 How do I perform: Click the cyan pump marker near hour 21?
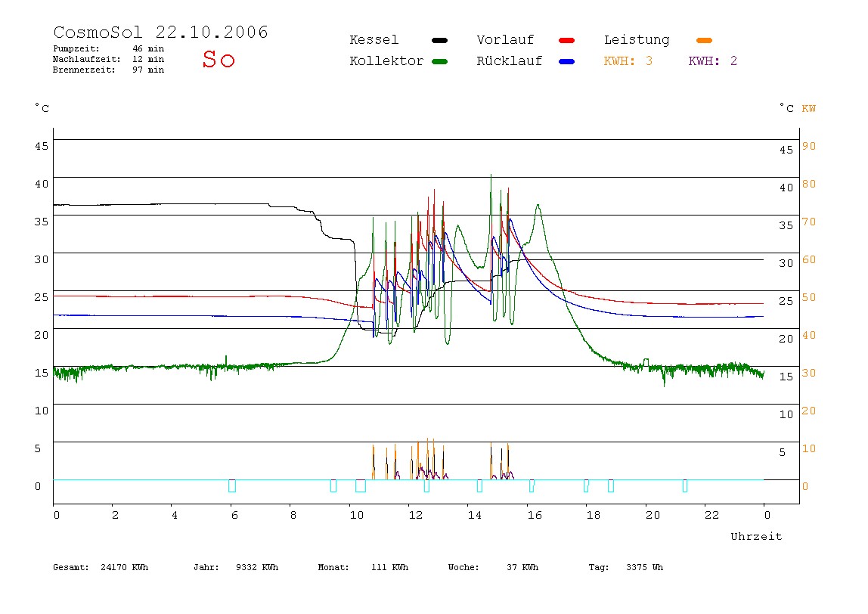coord(685,485)
